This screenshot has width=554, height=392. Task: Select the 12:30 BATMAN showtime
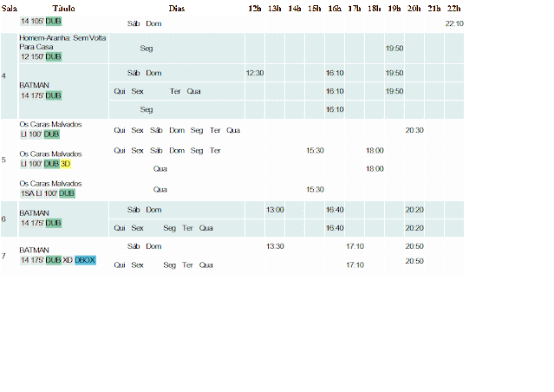[255, 73]
